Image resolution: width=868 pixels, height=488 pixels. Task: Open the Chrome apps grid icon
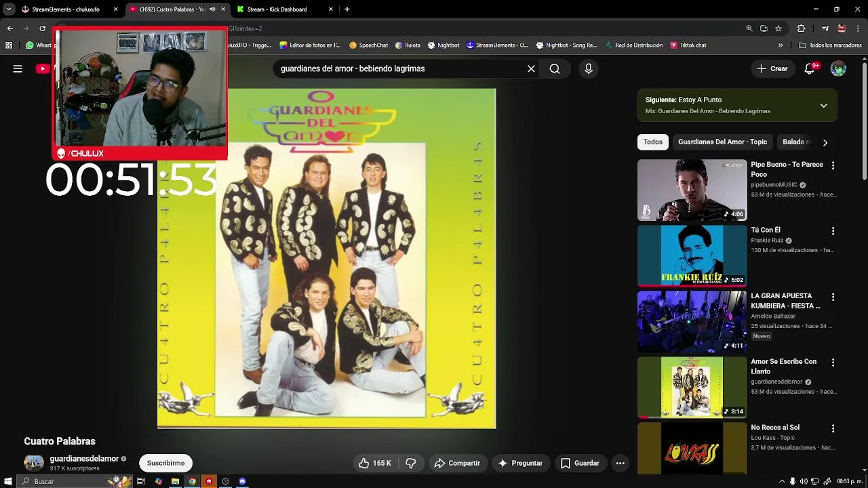click(x=9, y=45)
